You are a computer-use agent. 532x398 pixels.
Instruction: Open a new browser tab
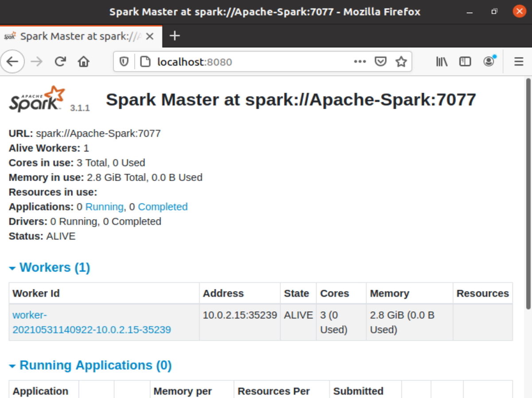click(x=174, y=36)
